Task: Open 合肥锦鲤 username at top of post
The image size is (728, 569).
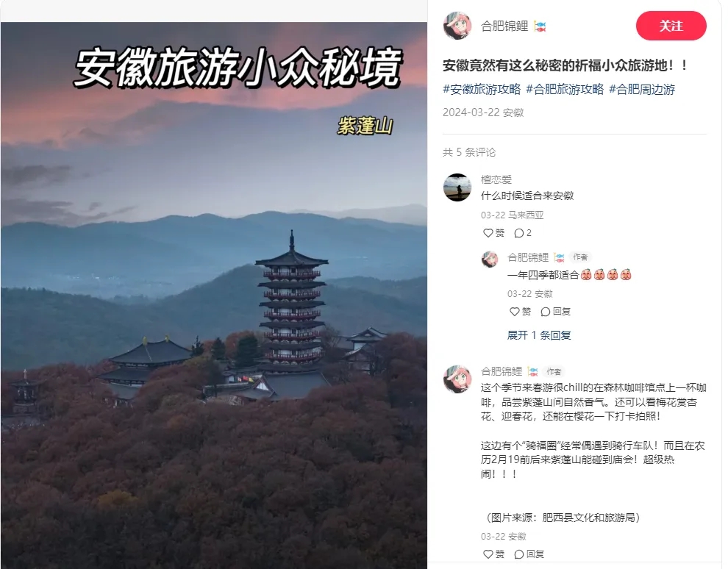Action: (504, 26)
